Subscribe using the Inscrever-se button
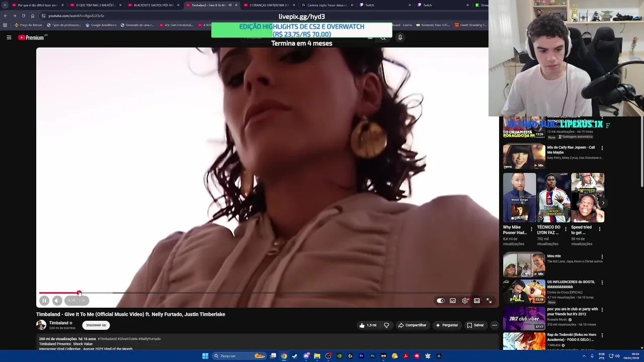This screenshot has width=644, height=362. tap(96, 325)
